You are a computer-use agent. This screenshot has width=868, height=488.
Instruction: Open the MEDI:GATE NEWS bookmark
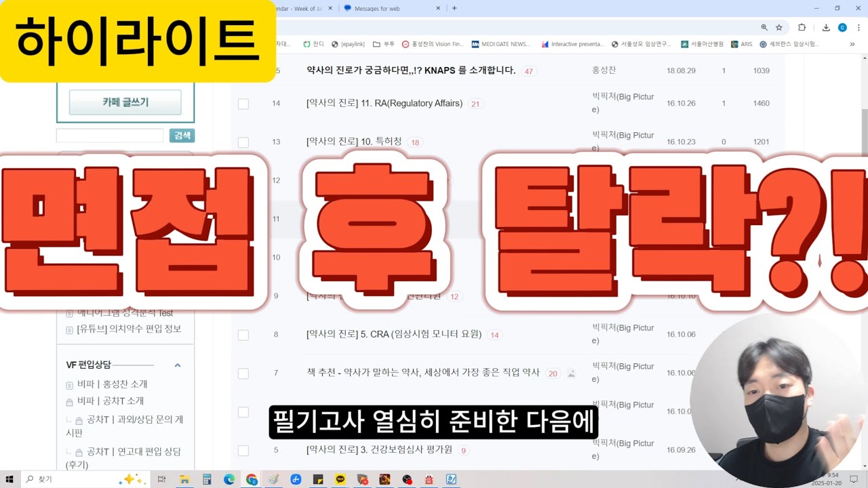tap(501, 44)
